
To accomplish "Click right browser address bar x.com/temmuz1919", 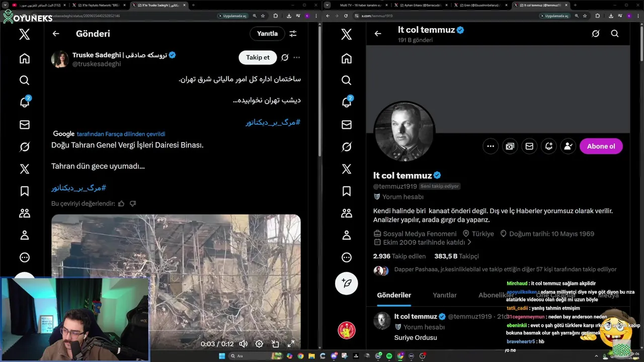I will 377,16.
